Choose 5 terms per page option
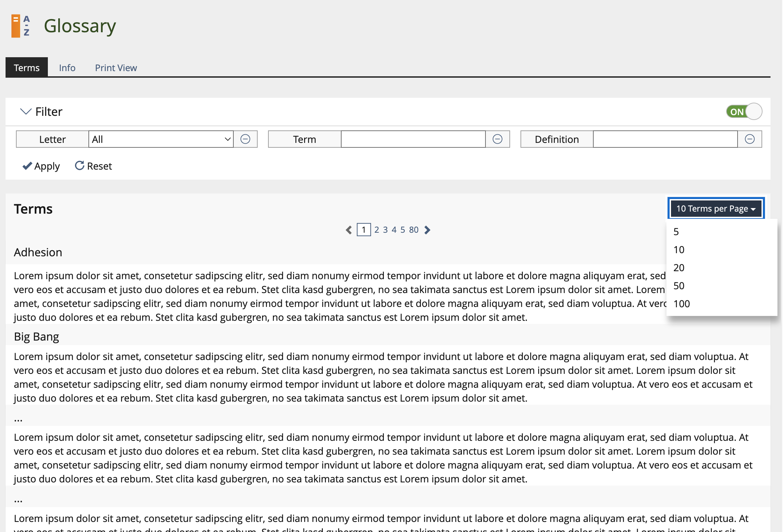This screenshot has width=783, height=532. pyautogui.click(x=676, y=232)
